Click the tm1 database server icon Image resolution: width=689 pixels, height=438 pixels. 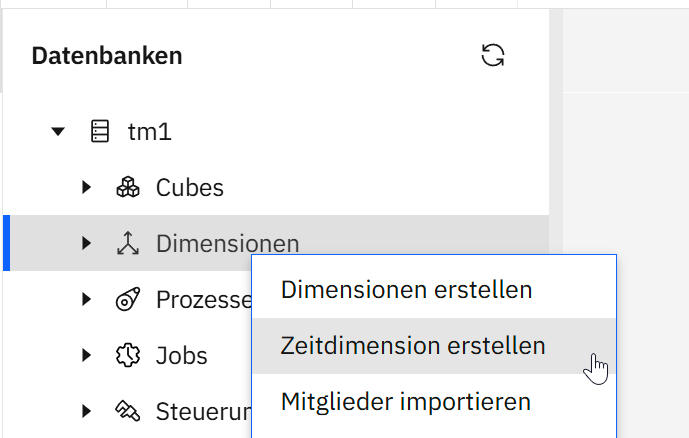coord(100,131)
